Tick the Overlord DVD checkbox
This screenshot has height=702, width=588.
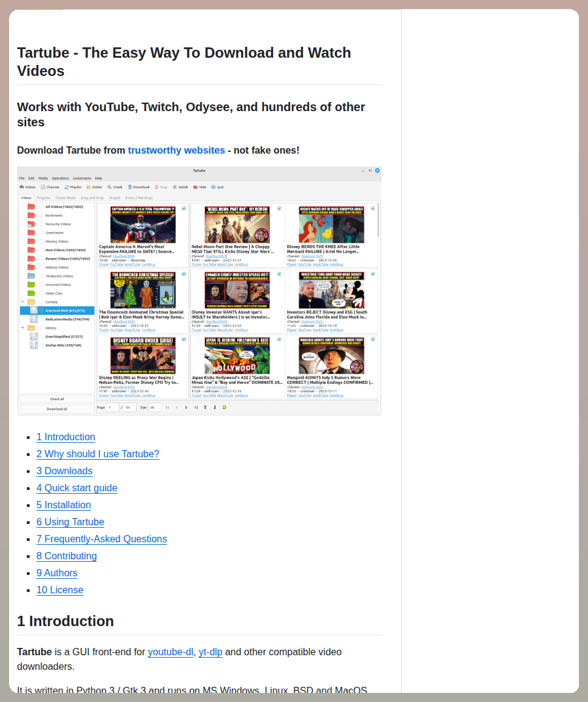click(x=42, y=310)
